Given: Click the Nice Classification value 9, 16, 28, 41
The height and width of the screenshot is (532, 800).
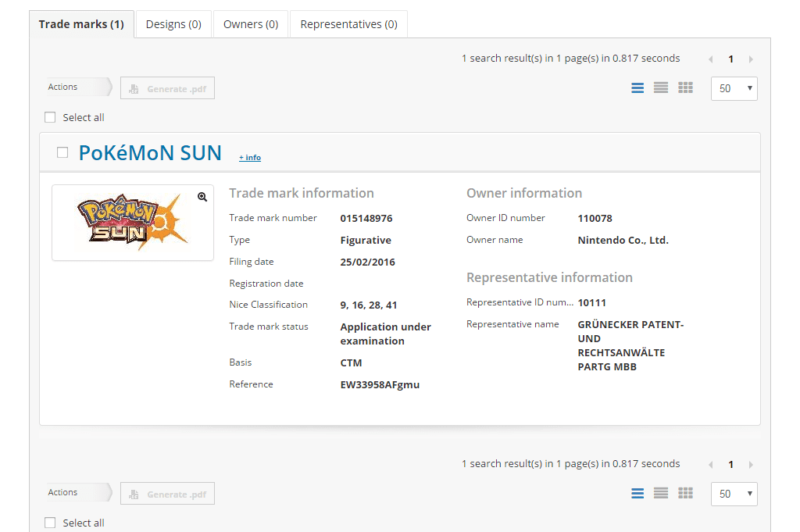Looking at the screenshot, I should point(369,305).
